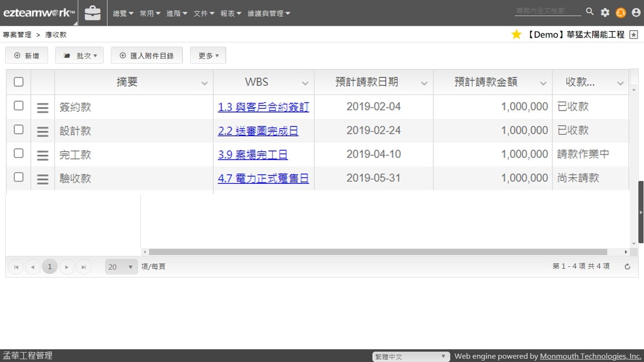Viewport: 644px width, 362px height.
Task: Open the user account icon
Action: point(636,13)
